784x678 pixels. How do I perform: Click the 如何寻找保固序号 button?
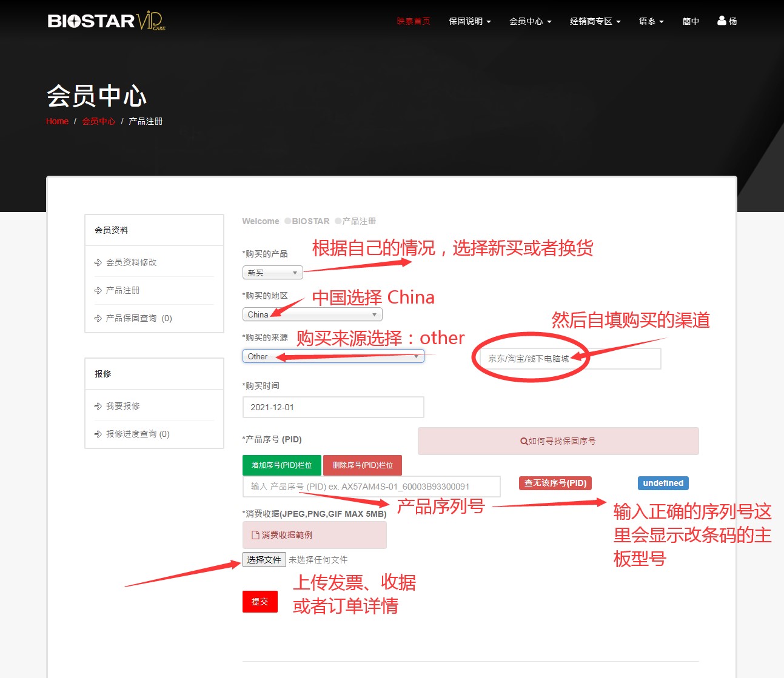(x=558, y=441)
